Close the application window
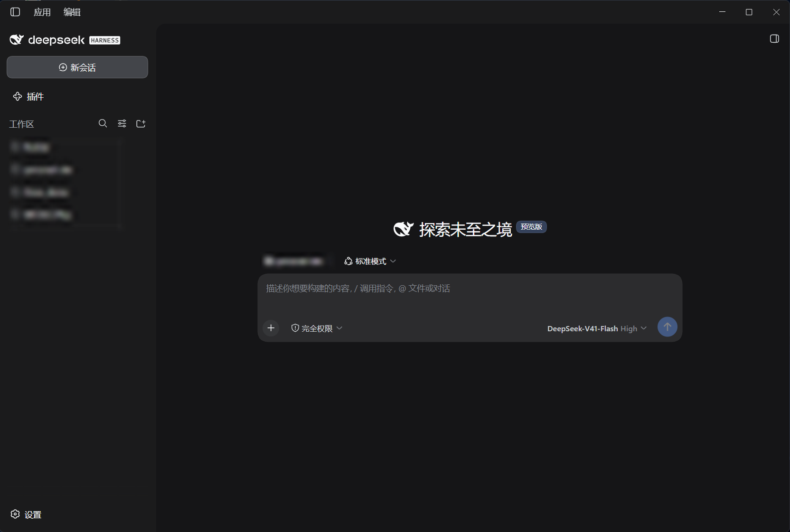The width and height of the screenshot is (790, 532). pyautogui.click(x=776, y=12)
